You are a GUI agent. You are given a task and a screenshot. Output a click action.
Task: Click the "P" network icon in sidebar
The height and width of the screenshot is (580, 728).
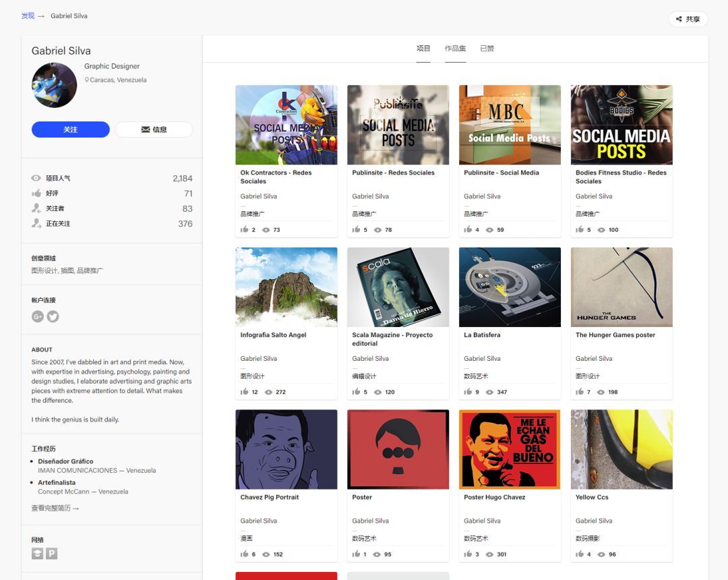pos(51,554)
